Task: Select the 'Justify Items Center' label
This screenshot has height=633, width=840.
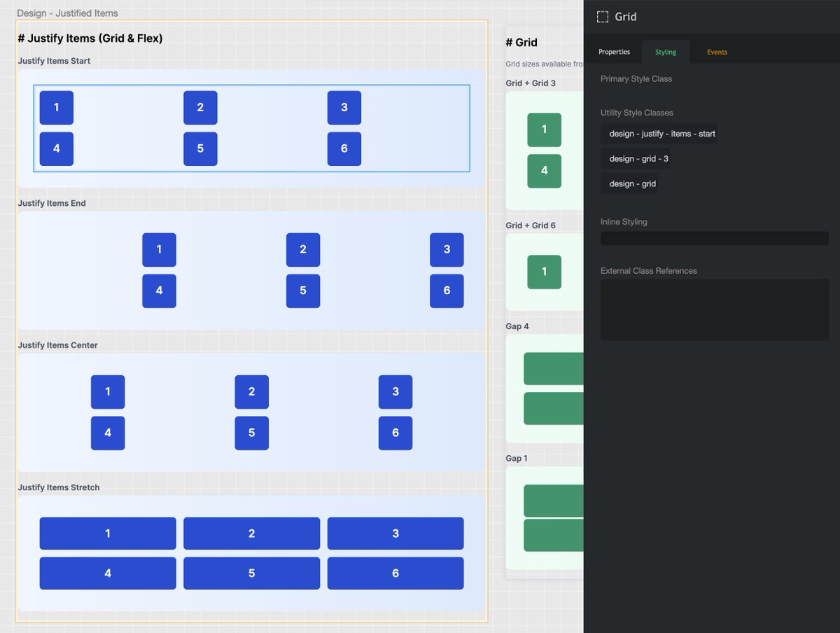Action: coord(57,345)
